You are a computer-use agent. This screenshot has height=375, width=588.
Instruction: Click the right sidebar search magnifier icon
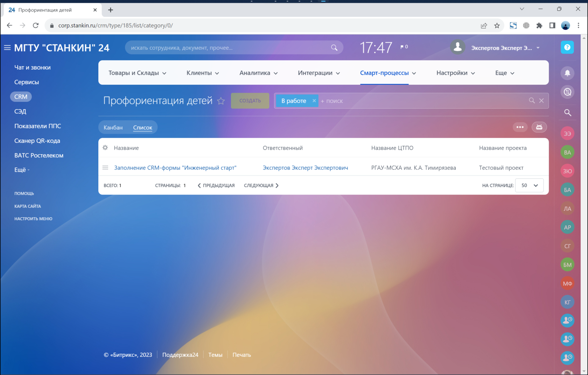click(567, 113)
